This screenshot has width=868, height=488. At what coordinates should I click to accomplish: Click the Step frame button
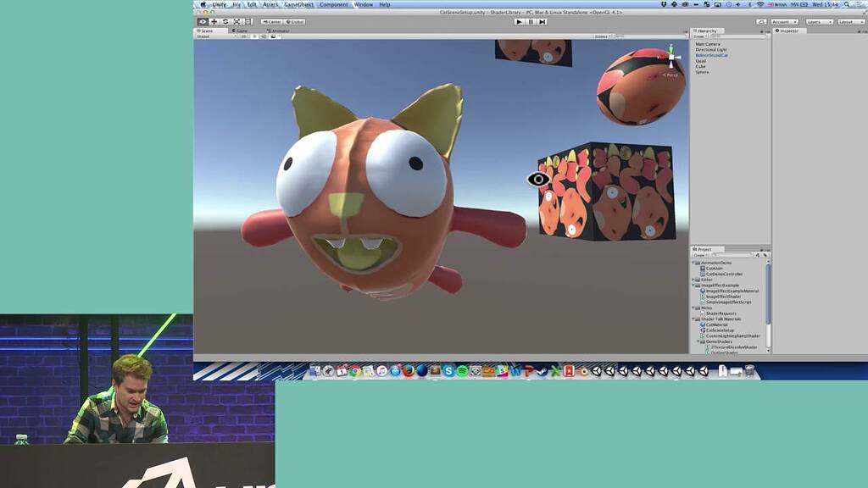[542, 21]
